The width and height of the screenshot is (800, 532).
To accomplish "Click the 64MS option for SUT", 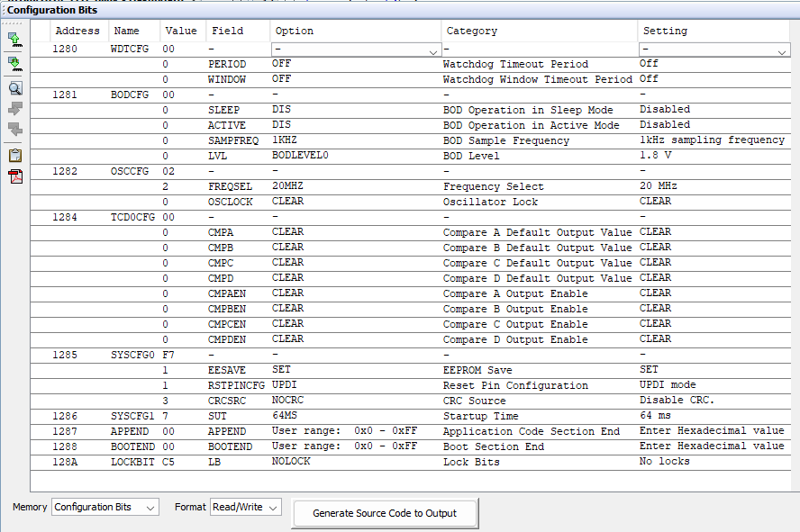I will [284, 415].
